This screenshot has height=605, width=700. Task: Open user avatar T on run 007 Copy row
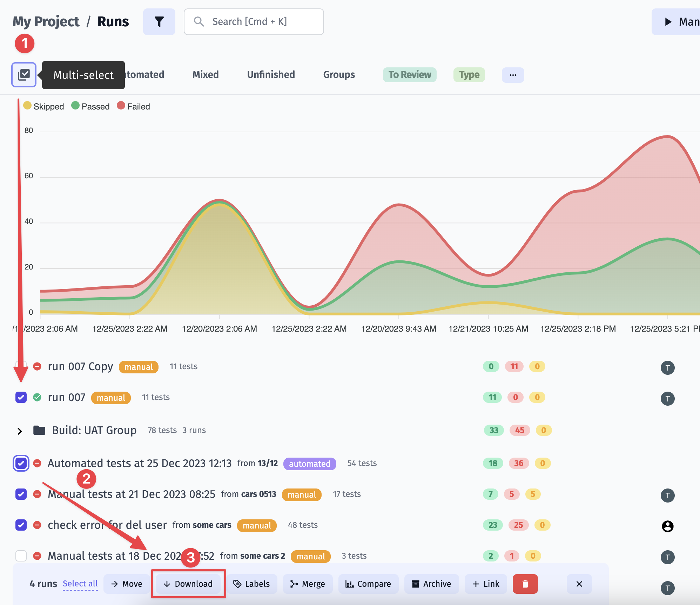[667, 368]
